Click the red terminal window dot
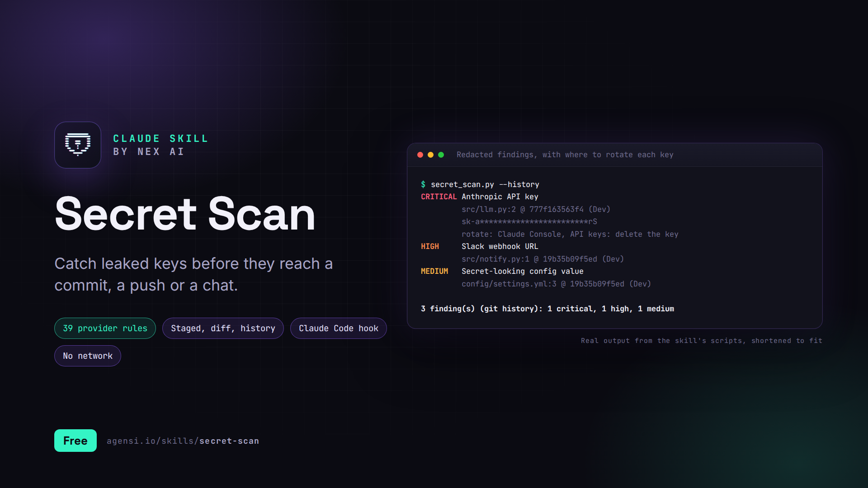This screenshot has height=488, width=868. coord(420,155)
